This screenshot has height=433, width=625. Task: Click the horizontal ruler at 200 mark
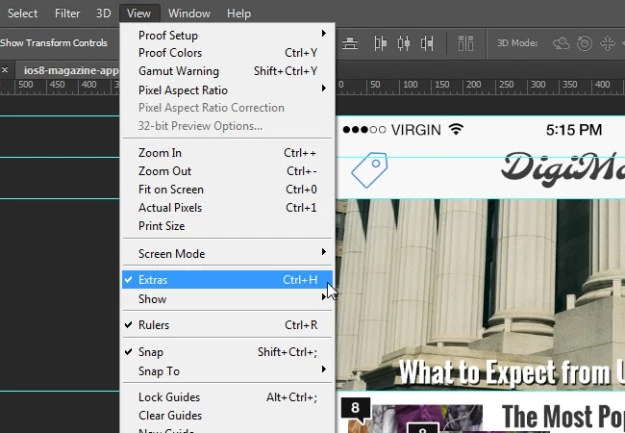tap(474, 85)
